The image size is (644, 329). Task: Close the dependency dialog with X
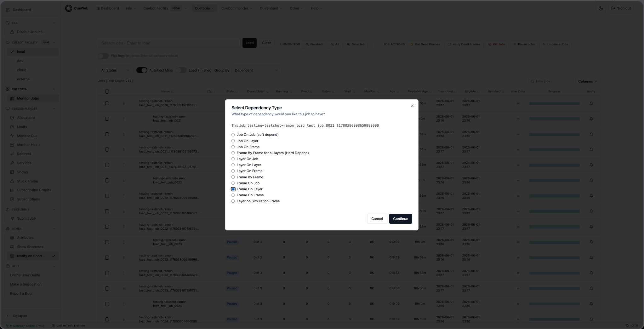[x=412, y=106]
